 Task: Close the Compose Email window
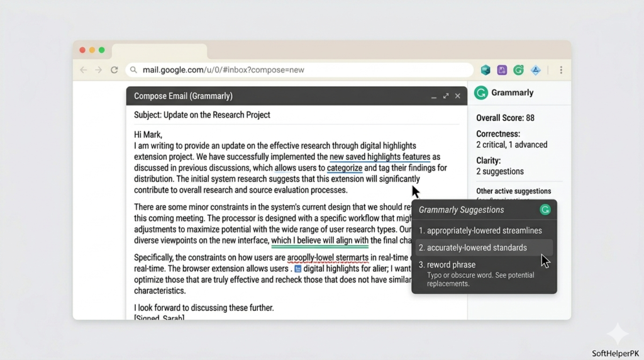458,96
